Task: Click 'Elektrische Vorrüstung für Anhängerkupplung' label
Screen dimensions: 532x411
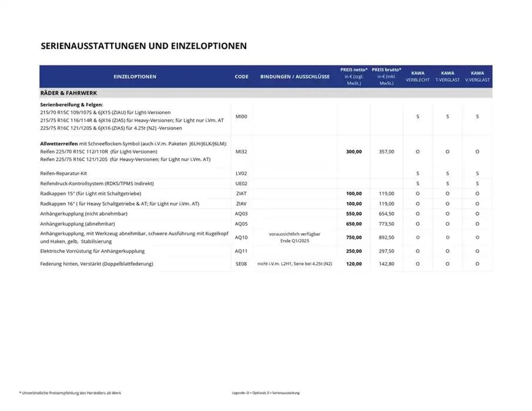Action: tap(92, 251)
